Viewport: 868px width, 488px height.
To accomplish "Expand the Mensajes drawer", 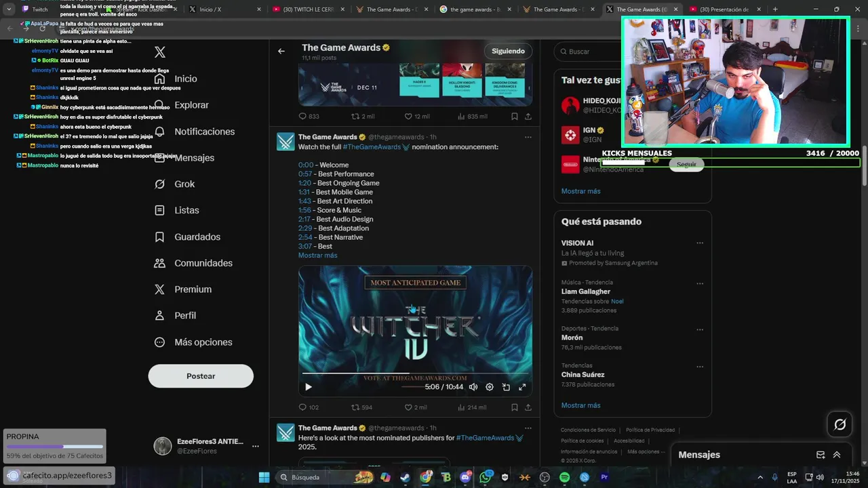I will (837, 455).
